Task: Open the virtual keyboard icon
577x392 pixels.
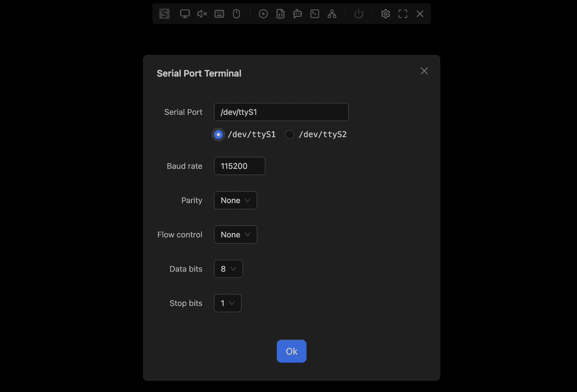Action: click(x=219, y=14)
